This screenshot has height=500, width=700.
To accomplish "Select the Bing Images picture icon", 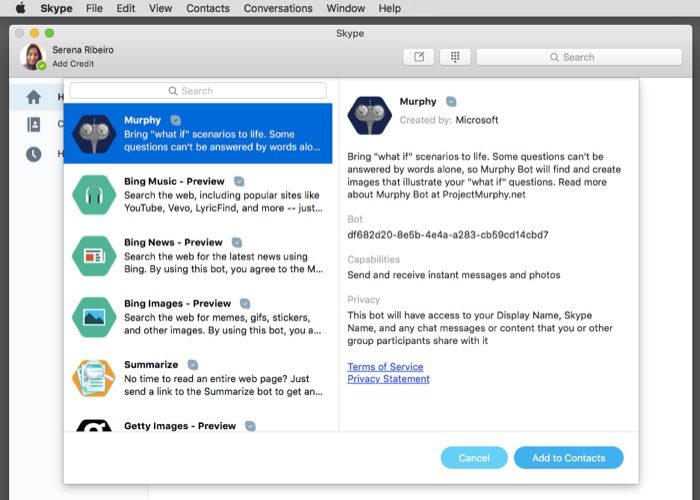I will pos(94,316).
